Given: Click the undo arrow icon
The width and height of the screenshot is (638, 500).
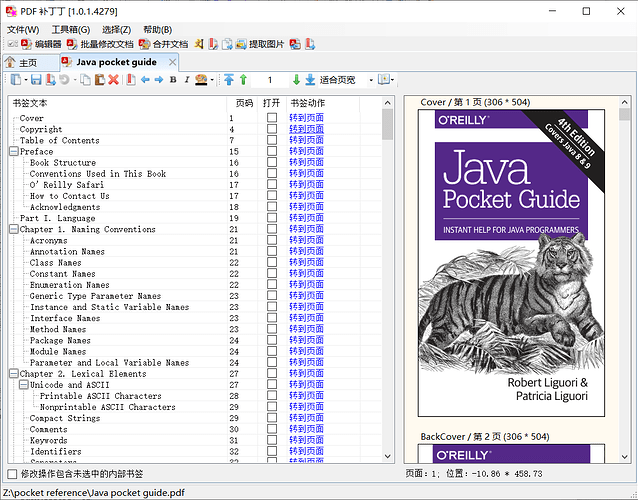Looking at the screenshot, I should (x=64, y=79).
